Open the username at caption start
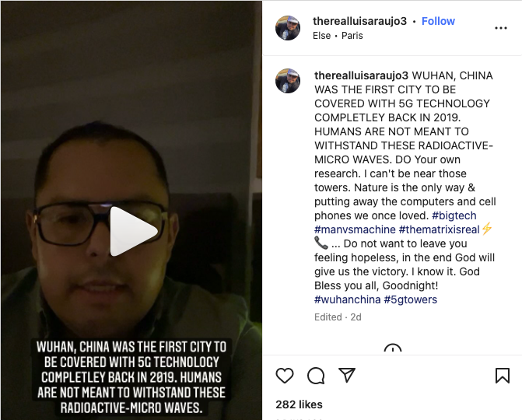The height and width of the screenshot is (420, 522). pos(361,75)
